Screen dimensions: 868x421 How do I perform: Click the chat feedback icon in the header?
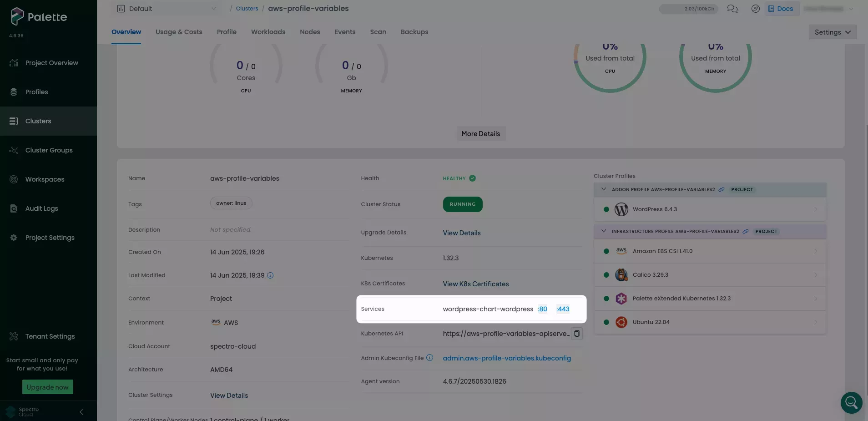tap(732, 9)
